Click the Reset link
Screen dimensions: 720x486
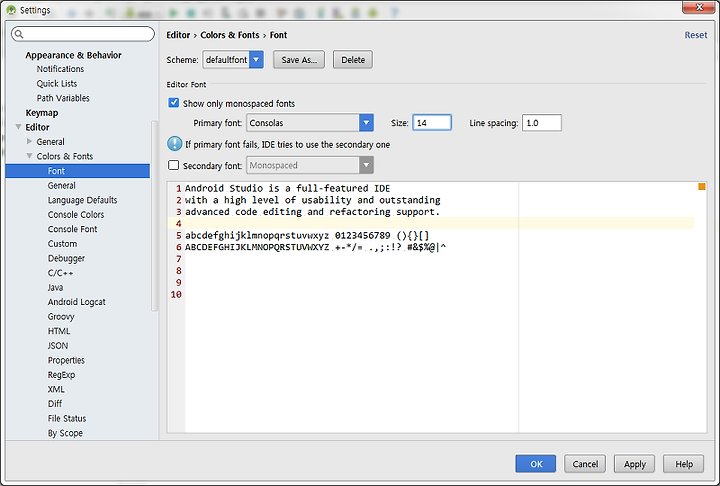696,35
